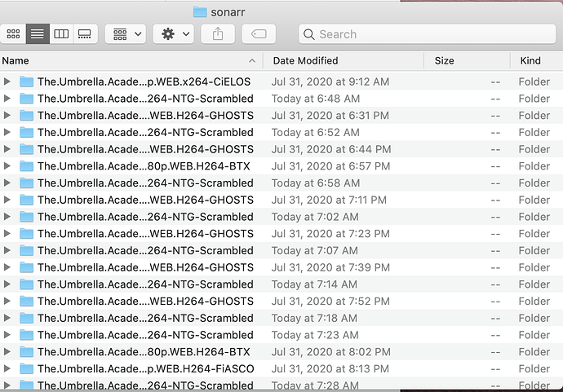
Task: Click BTX folder icon modified 8:02 PM
Action: coord(27,351)
